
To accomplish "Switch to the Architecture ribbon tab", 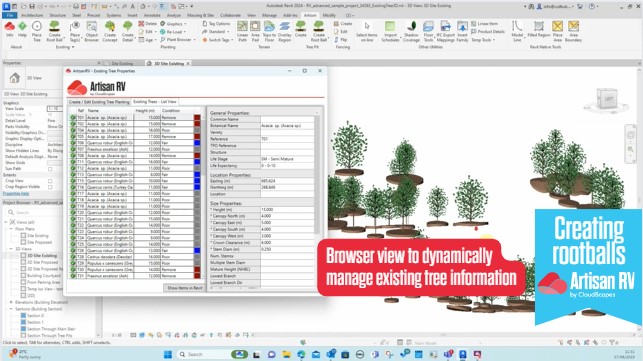I will coord(32,15).
